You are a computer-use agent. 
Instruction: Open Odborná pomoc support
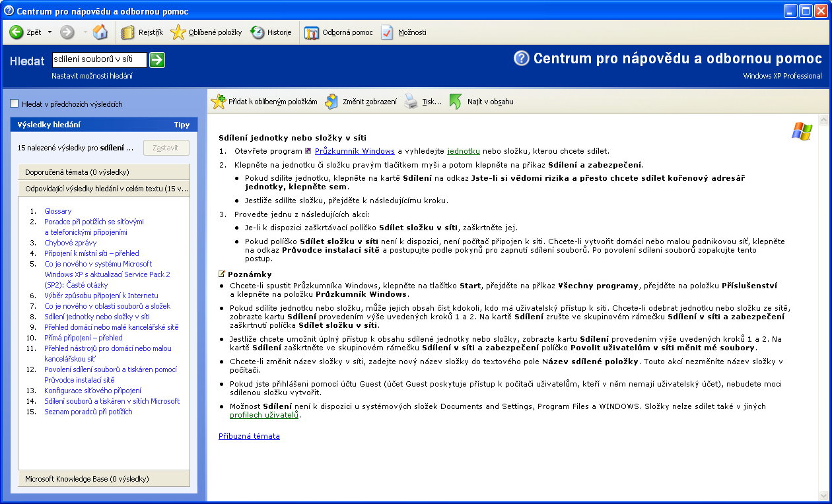pyautogui.click(x=338, y=32)
